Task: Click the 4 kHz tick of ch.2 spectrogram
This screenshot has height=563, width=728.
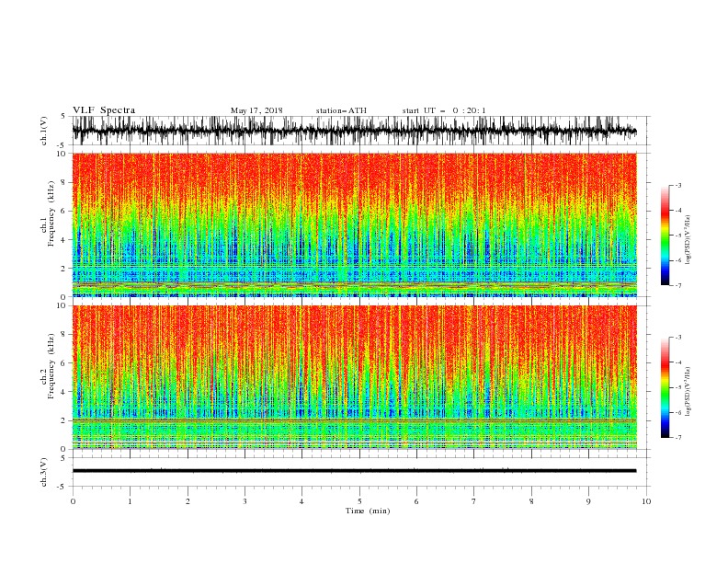Action: (x=64, y=392)
